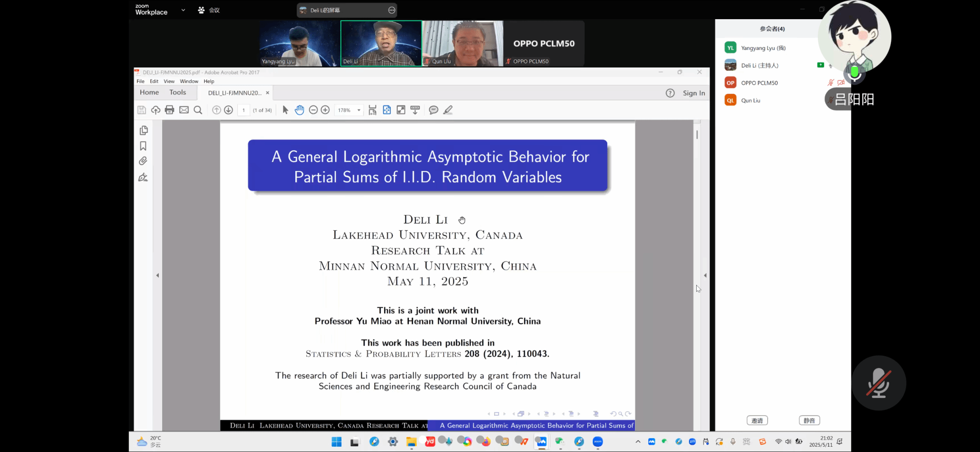
Task: Toggle Fit to page view mode
Action: pyautogui.click(x=387, y=110)
